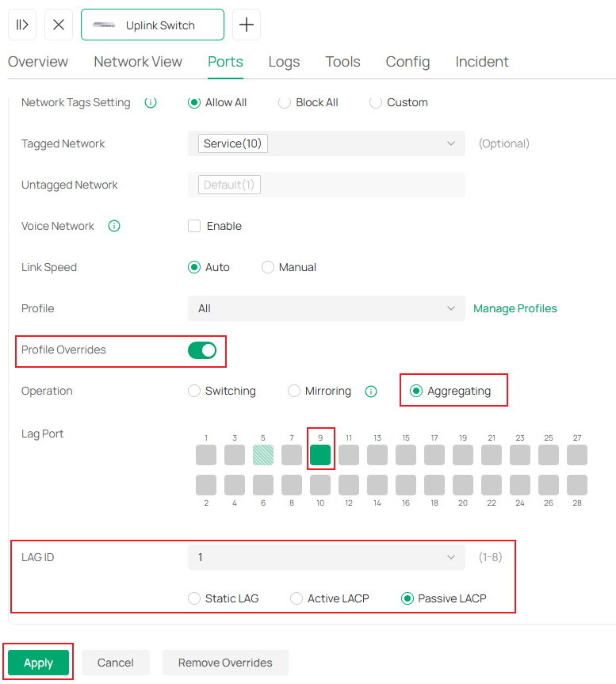This screenshot has width=616, height=684.
Task: Select the Aggregating operation radio button
Action: [415, 390]
